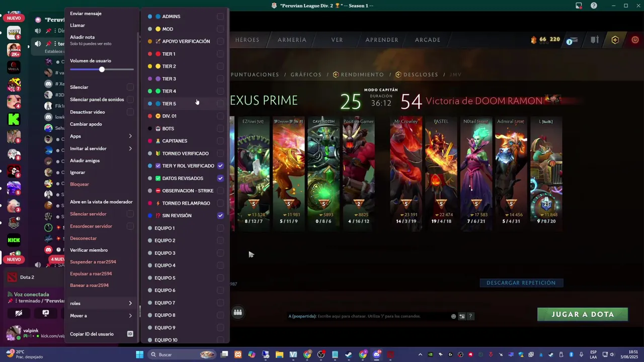Screen dimensions: 644x362
Task: Open the ARMERÍA tab
Action: [292, 40]
